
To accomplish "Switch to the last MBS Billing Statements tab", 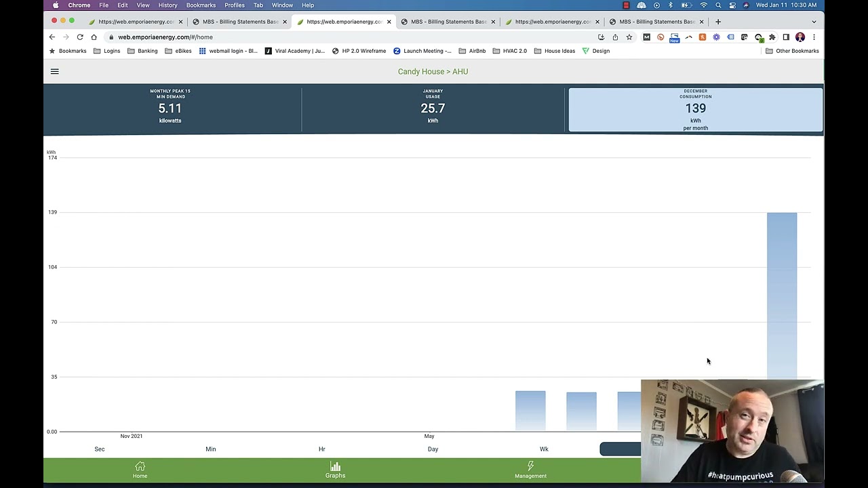I will [656, 22].
